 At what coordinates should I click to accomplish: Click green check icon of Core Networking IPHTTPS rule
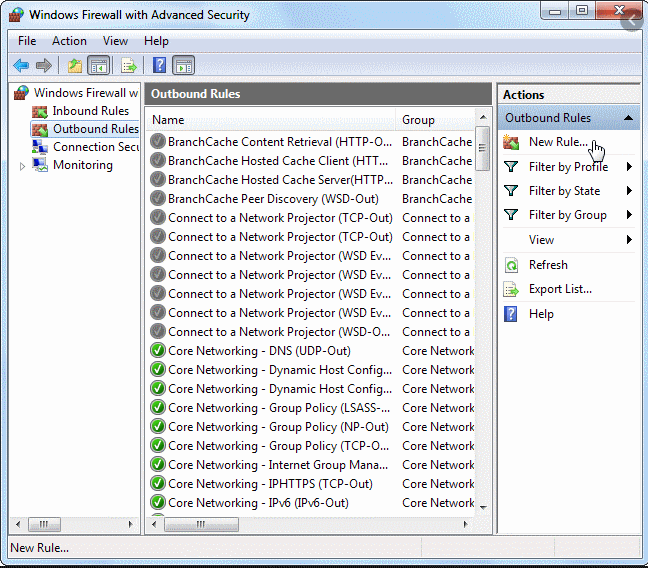coord(158,483)
